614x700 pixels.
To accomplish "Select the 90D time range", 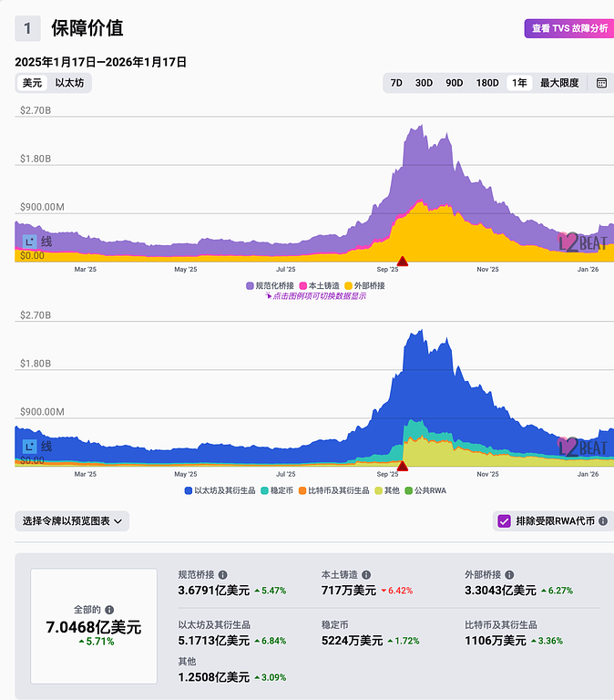I will (x=454, y=83).
